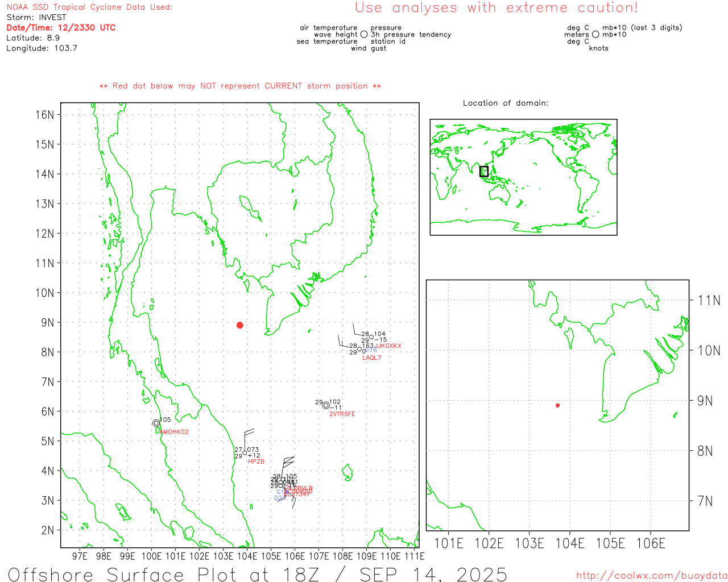Click the 16N latitude axis label
728x582 pixels.
point(44,115)
